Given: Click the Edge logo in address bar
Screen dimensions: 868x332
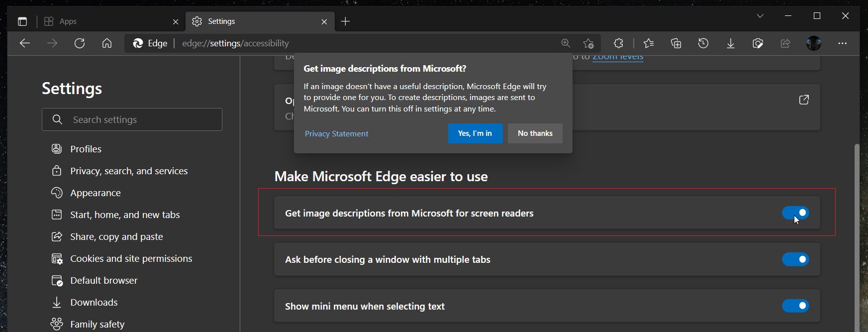Looking at the screenshot, I should coord(138,43).
